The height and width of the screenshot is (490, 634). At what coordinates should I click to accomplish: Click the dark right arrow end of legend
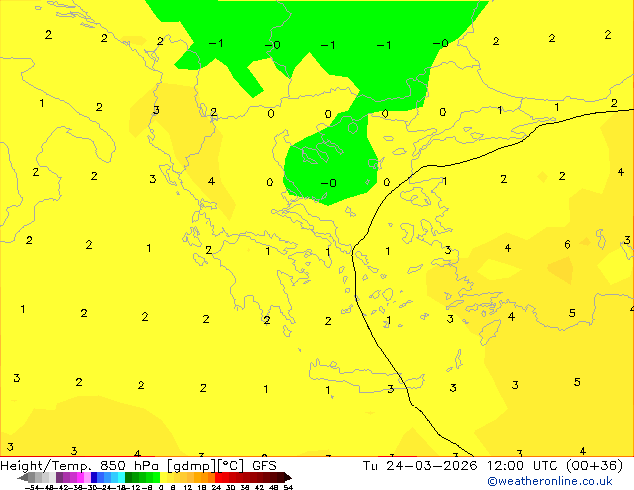point(288,478)
